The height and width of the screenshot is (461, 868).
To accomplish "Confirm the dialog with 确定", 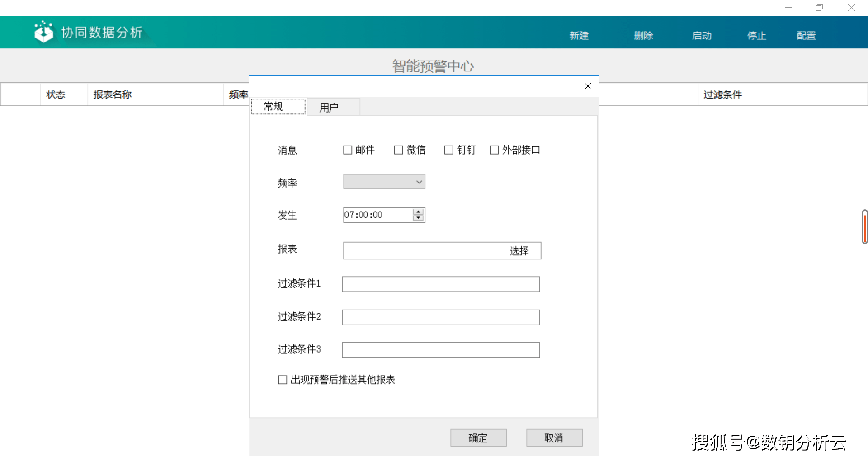I will pyautogui.click(x=478, y=438).
